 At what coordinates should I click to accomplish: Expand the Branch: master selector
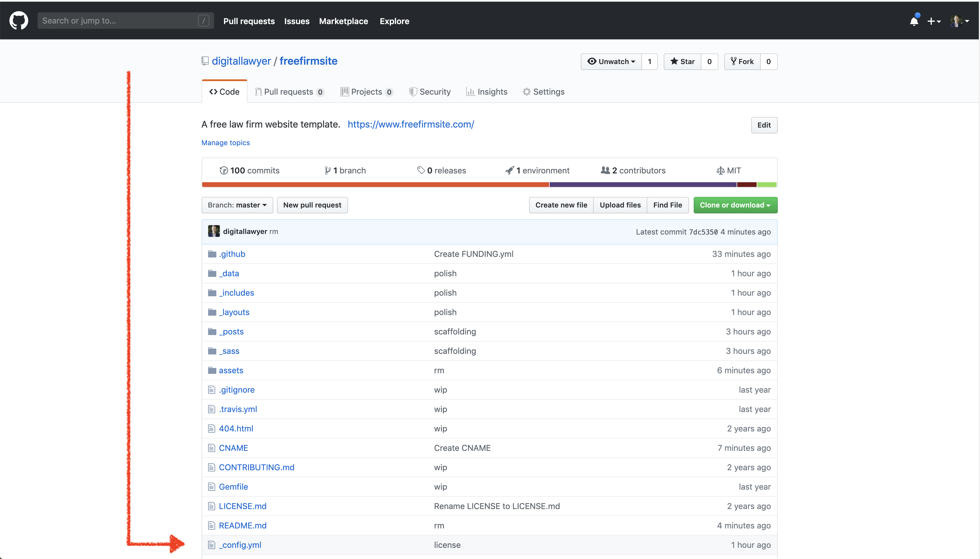(x=237, y=205)
